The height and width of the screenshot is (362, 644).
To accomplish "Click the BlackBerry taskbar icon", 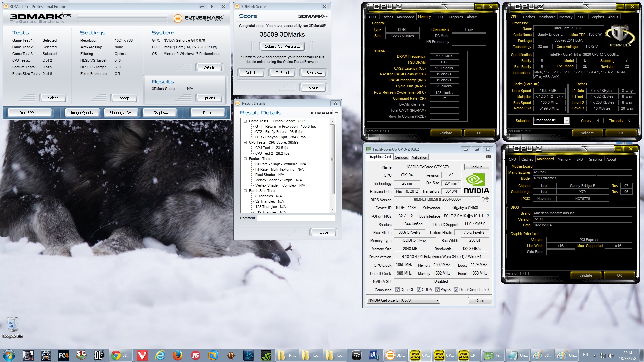I will (356, 355).
